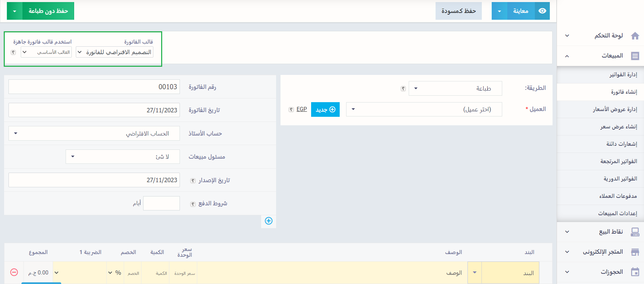Click the red remove row icon
The height and width of the screenshot is (284, 644).
14,272
